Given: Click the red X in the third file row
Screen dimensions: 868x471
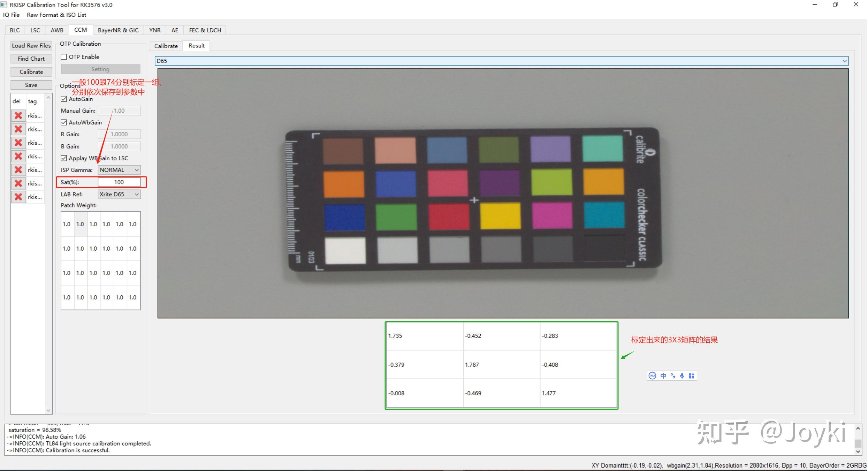Looking at the screenshot, I should click(x=18, y=143).
